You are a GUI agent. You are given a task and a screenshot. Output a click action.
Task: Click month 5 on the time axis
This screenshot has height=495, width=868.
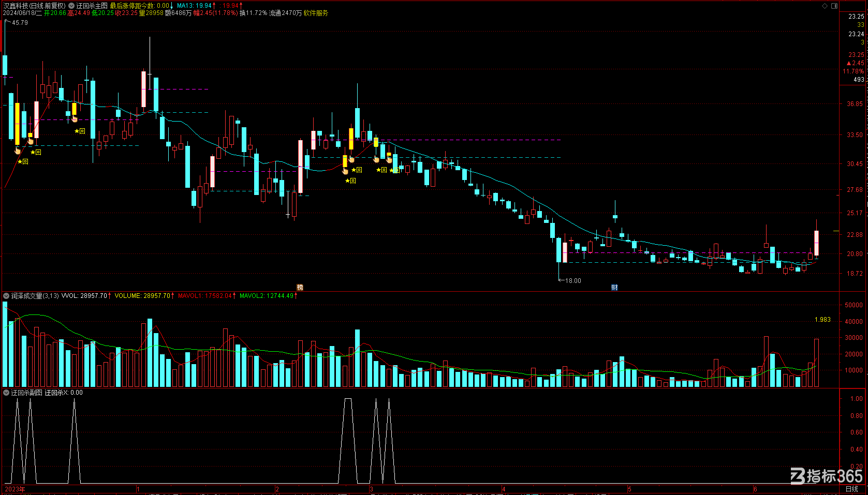point(629,489)
